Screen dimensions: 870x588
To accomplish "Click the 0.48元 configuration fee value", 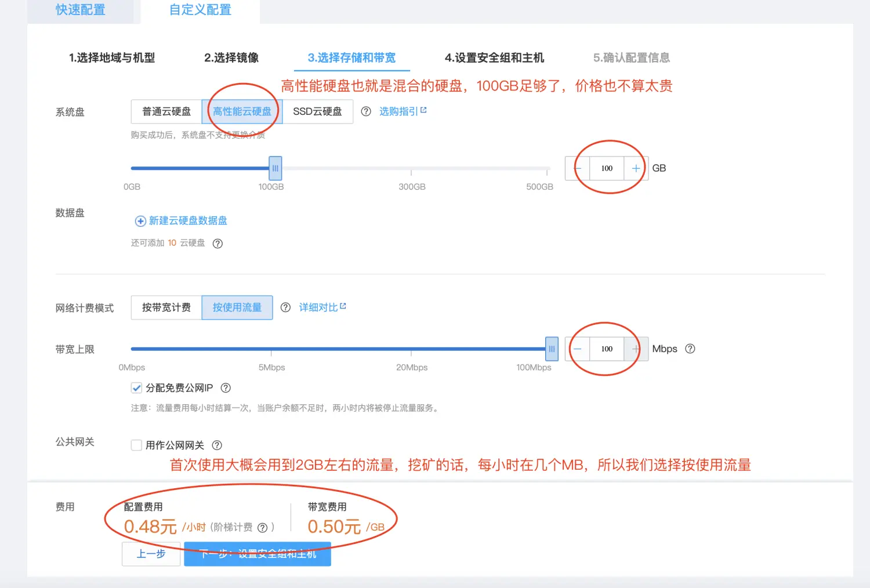I will coord(150,527).
